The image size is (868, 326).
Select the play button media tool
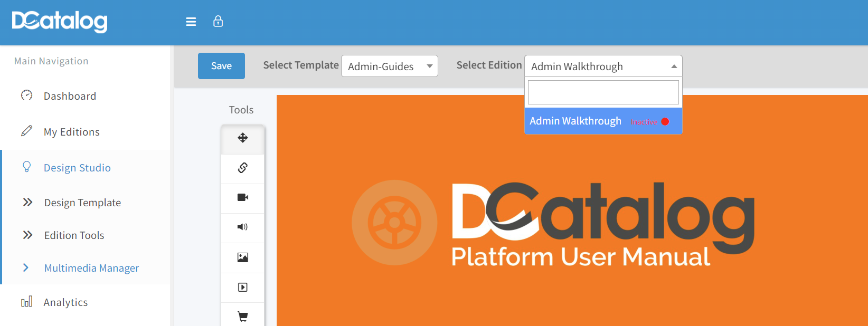[x=243, y=287]
